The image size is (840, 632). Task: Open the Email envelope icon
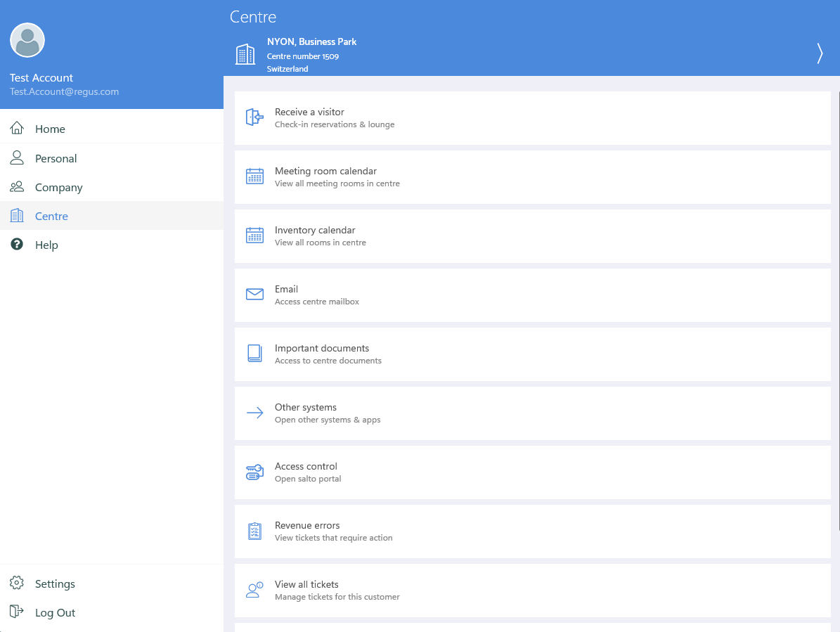[x=254, y=294]
